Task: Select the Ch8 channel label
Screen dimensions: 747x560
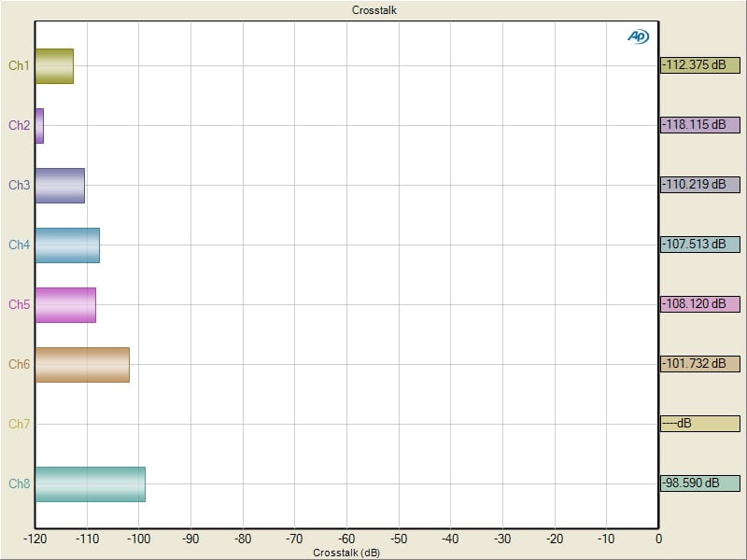Action: pyautogui.click(x=19, y=483)
